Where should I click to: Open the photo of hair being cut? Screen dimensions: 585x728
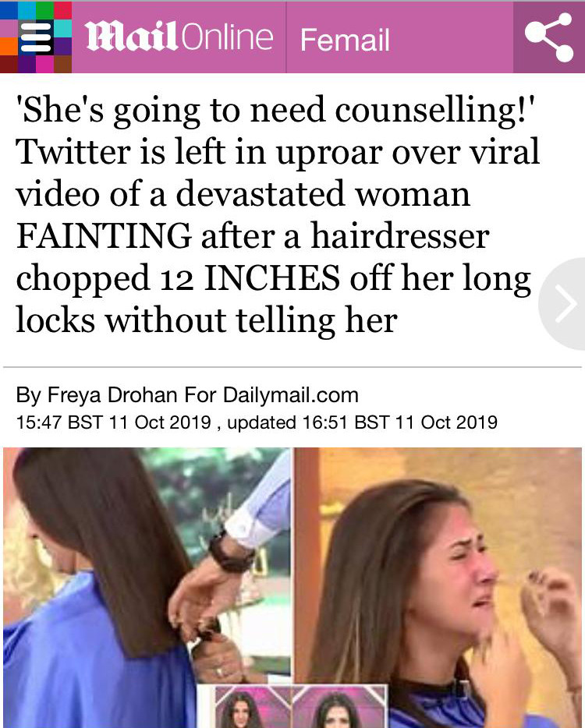pyautogui.click(x=147, y=588)
